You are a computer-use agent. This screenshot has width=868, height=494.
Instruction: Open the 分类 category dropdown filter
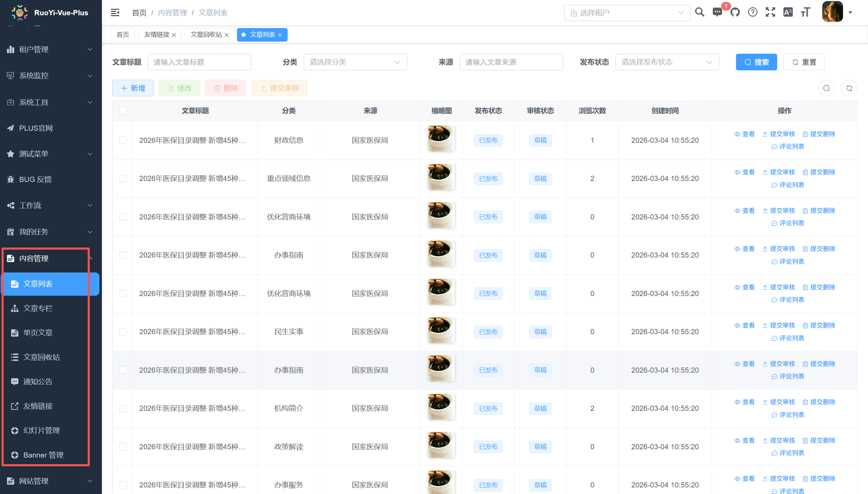point(355,62)
